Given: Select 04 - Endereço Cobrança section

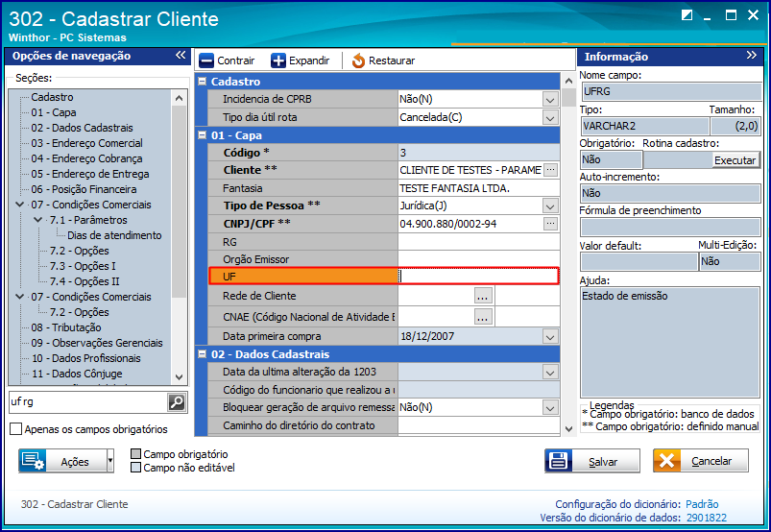Looking at the screenshot, I should click(x=86, y=158).
